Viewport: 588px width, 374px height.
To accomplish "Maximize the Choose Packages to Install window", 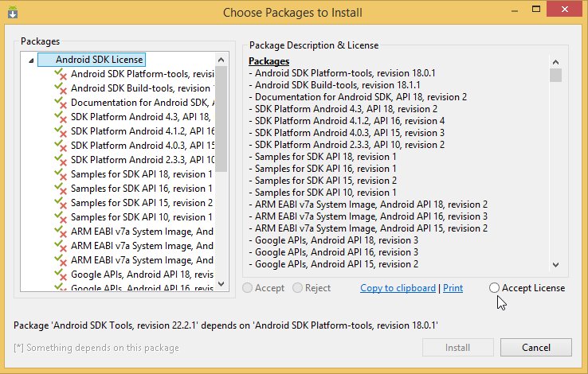I will (x=536, y=9).
